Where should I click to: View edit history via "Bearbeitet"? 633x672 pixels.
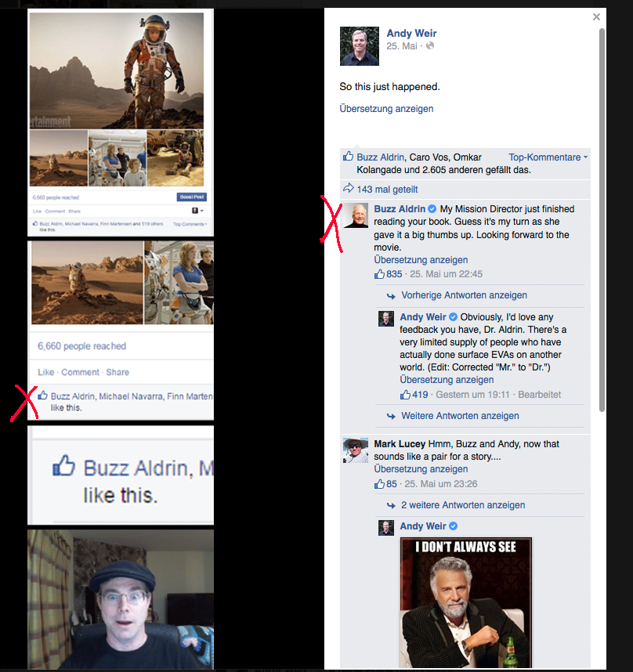pyautogui.click(x=539, y=395)
